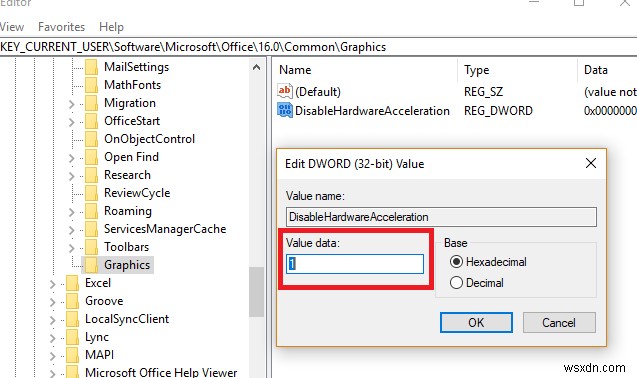Click the ServicesManagerCache folder icon
Screen dimensions: 637x378
91,229
